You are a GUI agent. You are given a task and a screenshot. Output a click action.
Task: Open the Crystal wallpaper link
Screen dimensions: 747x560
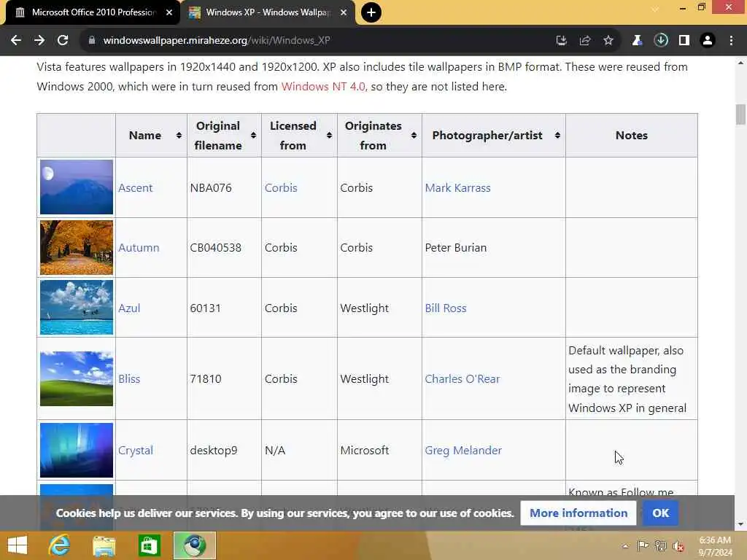[135, 451]
